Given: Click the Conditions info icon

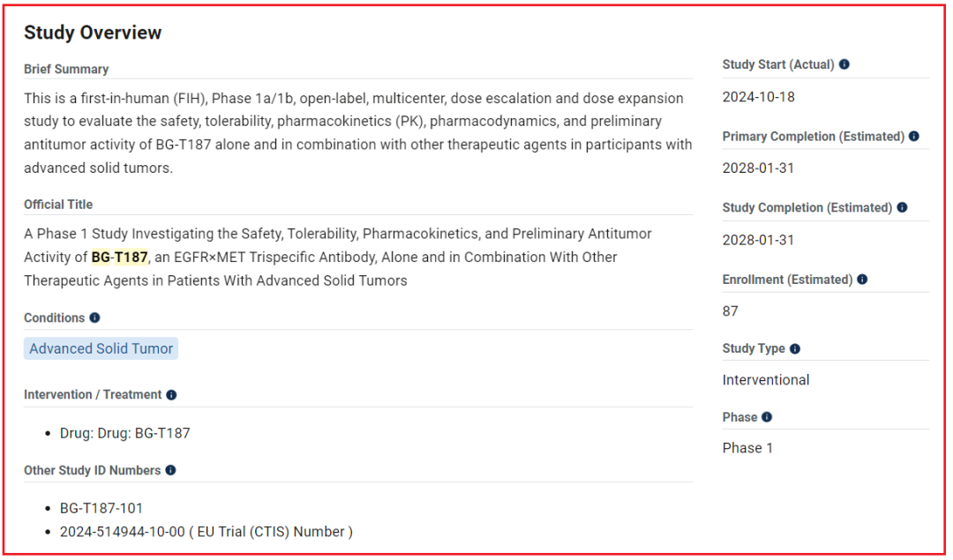Looking at the screenshot, I should [94, 317].
